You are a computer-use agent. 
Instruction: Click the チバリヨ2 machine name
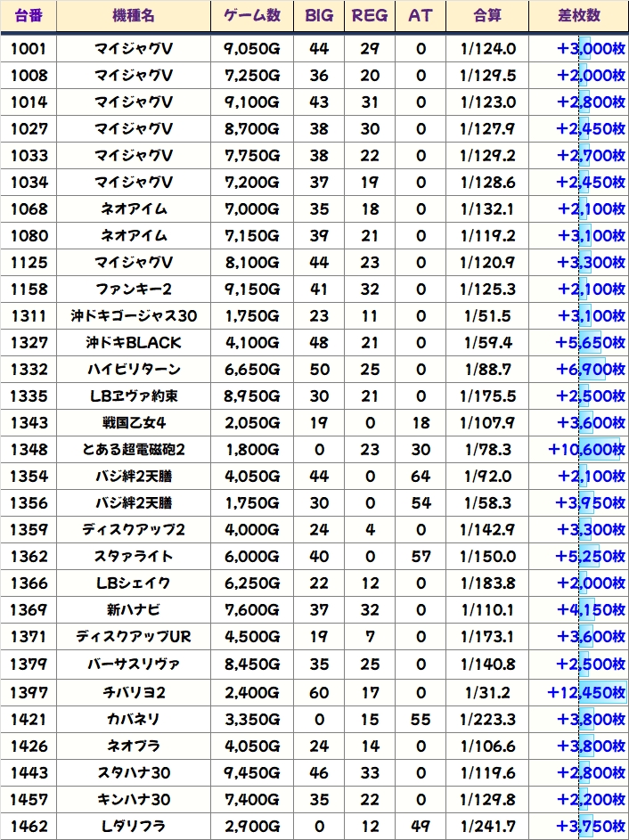(x=134, y=692)
